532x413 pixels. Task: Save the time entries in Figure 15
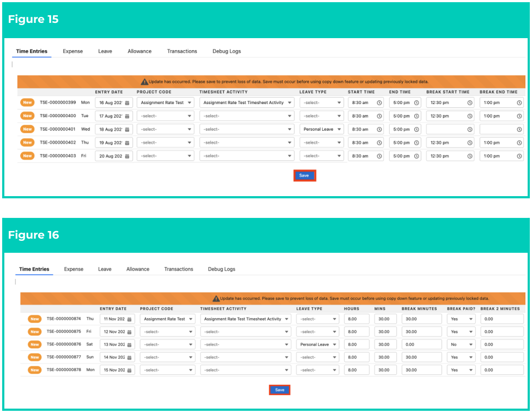pyautogui.click(x=304, y=175)
